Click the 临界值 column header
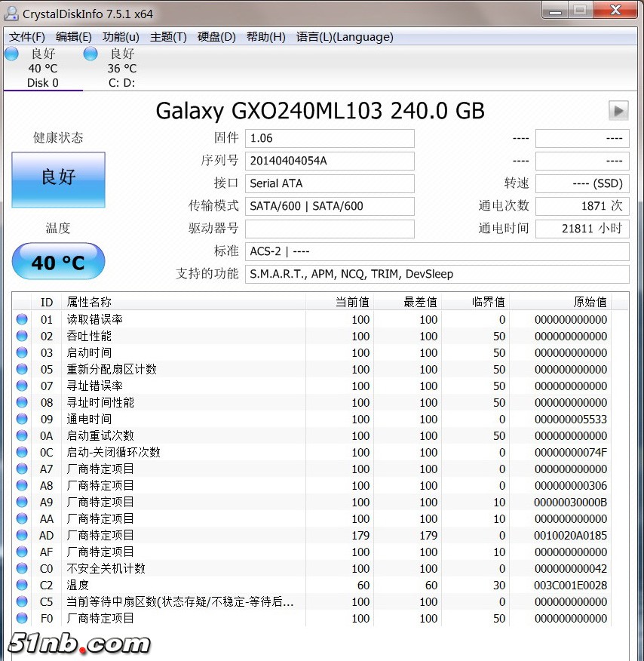 pyautogui.click(x=476, y=302)
